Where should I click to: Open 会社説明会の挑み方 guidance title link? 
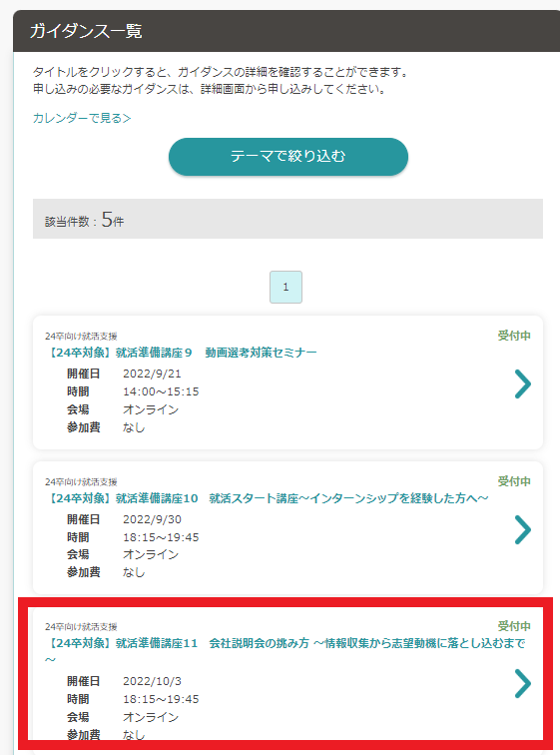coord(285,651)
